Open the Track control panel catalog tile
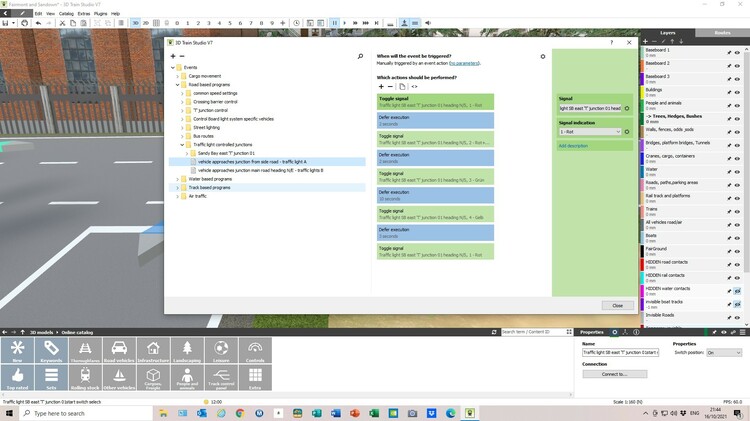Image resolution: width=750 pixels, height=421 pixels. 221,377
